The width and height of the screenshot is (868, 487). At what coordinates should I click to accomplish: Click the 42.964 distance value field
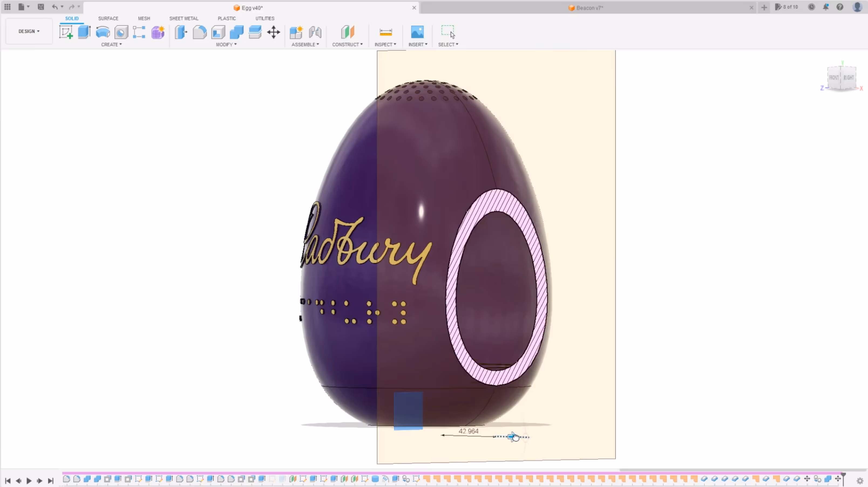(468, 431)
